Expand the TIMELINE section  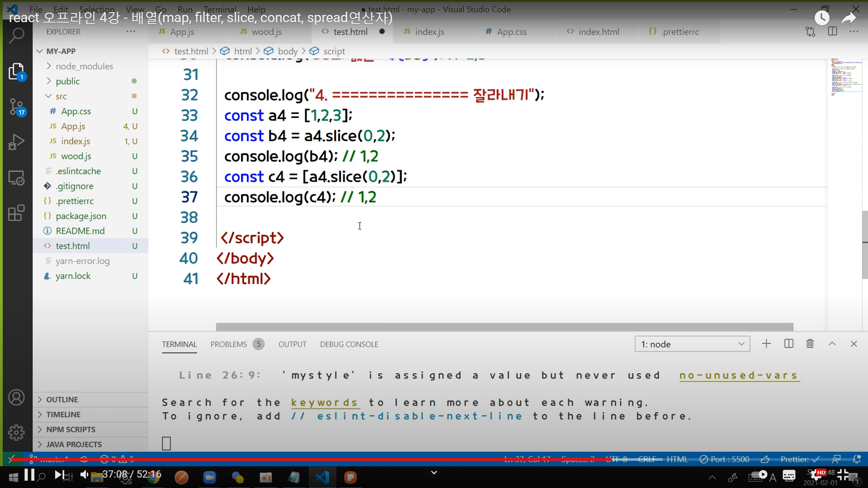tap(90, 414)
